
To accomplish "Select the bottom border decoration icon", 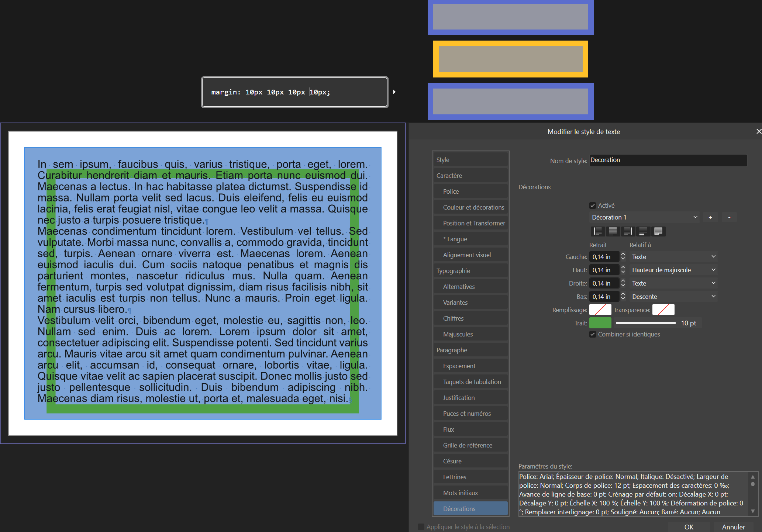I will [x=643, y=231].
